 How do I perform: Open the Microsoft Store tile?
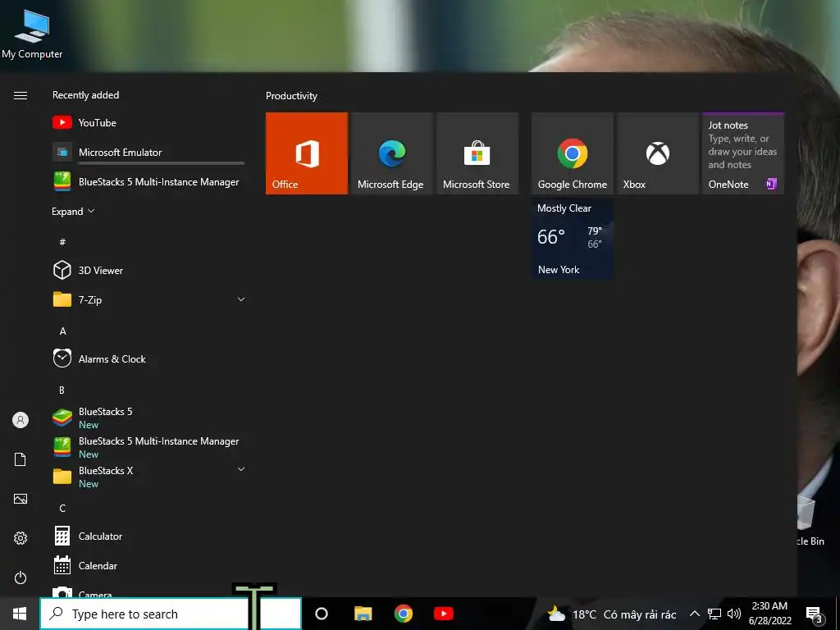pyautogui.click(x=477, y=153)
